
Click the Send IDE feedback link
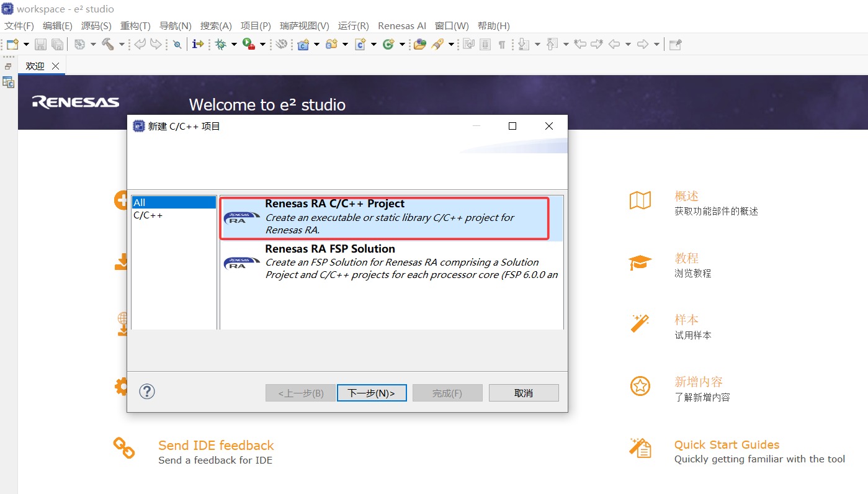(216, 446)
